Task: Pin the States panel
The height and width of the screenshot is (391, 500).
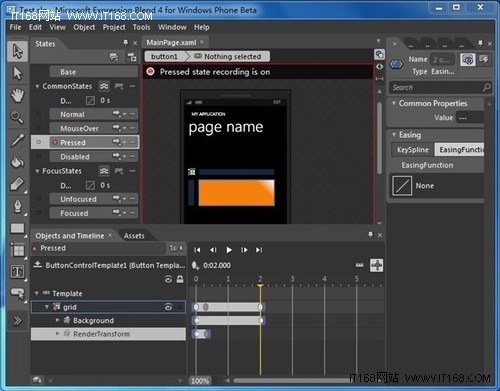Action: (125, 43)
